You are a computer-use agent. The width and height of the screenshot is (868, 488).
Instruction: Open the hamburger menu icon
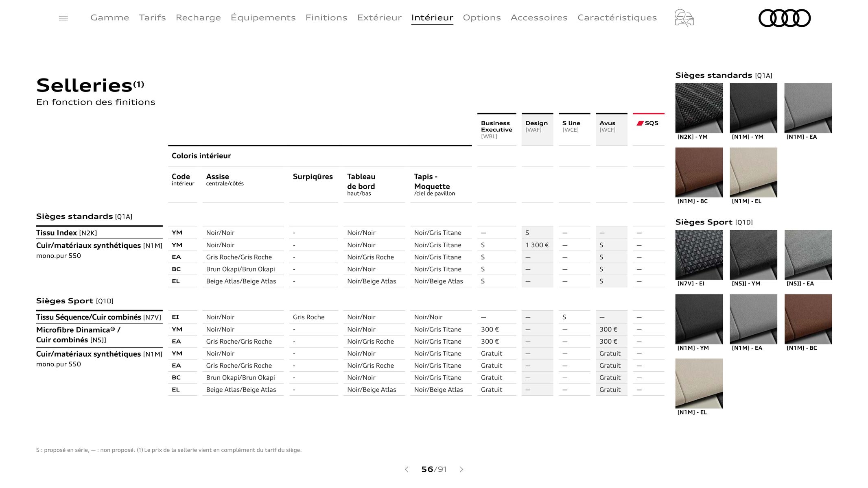63,18
